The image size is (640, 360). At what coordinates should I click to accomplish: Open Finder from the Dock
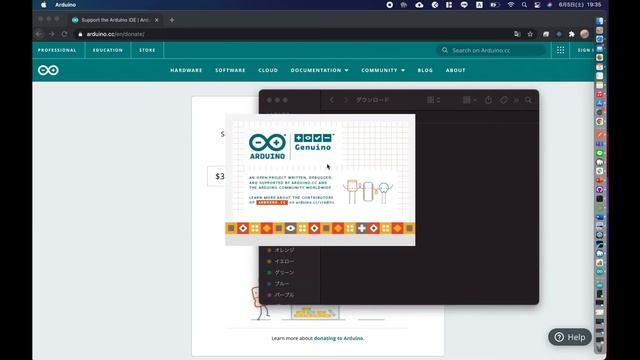coord(599,21)
